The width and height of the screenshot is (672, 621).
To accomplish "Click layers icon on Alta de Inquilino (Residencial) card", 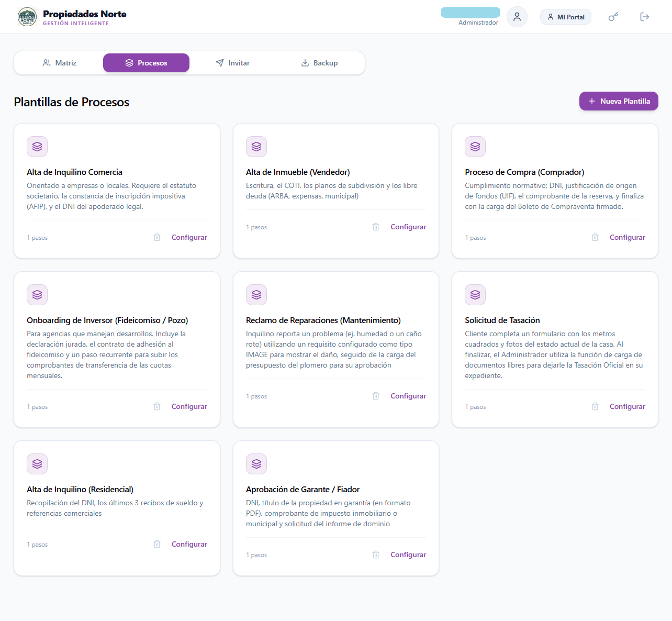I will tap(37, 464).
